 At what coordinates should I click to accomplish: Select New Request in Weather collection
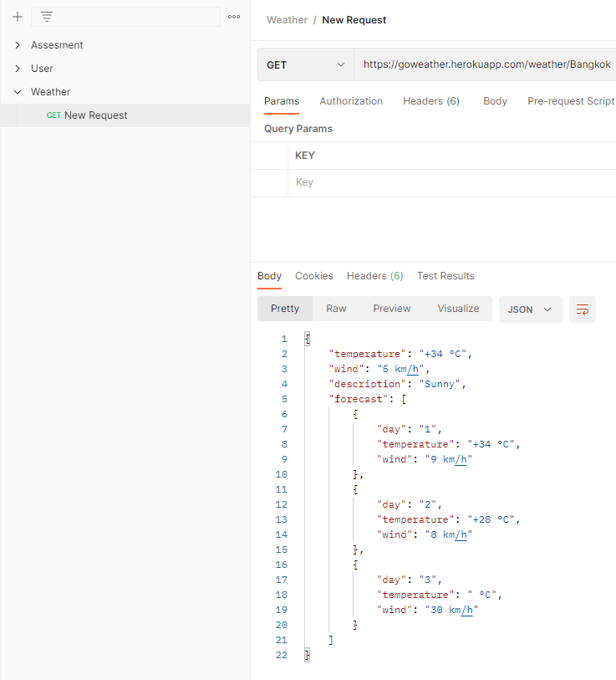[95, 115]
